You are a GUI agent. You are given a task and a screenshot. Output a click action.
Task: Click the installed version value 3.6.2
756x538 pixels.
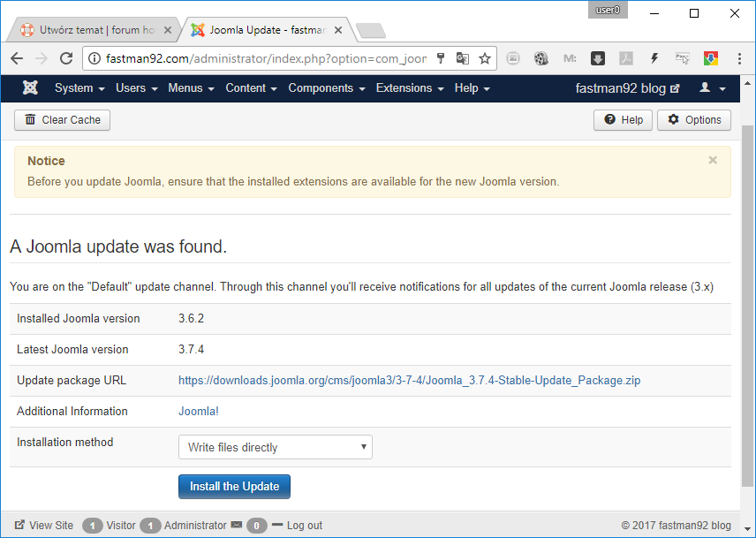(192, 319)
